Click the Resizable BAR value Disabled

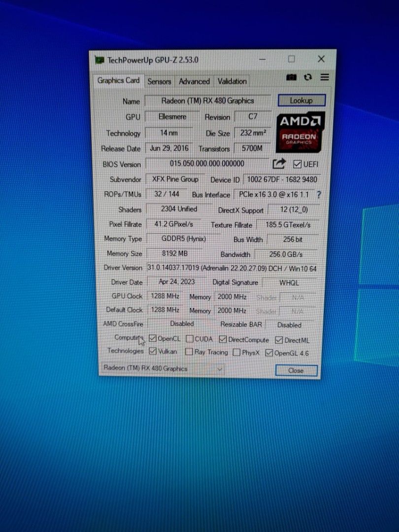coord(290,325)
